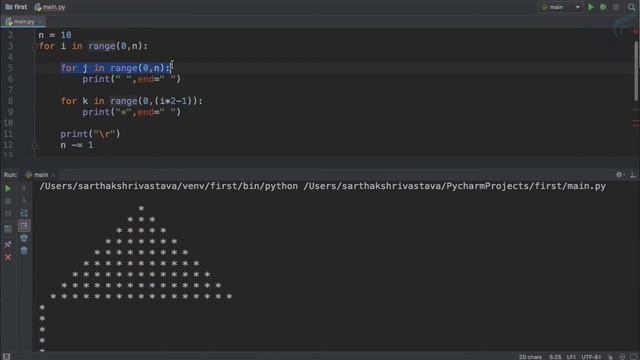640x360 pixels.
Task: Rerun main with the green Run panel arrow
Action: point(8,189)
